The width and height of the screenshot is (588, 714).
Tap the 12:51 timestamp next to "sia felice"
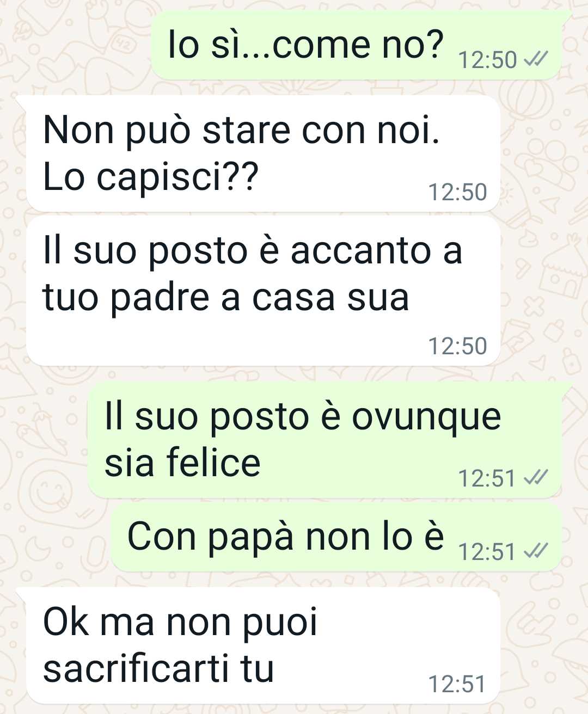(487, 478)
